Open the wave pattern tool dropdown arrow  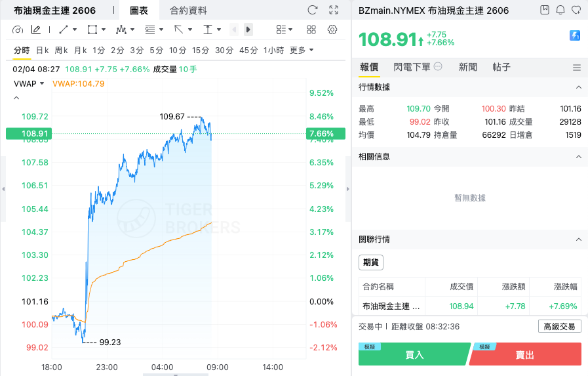point(132,30)
